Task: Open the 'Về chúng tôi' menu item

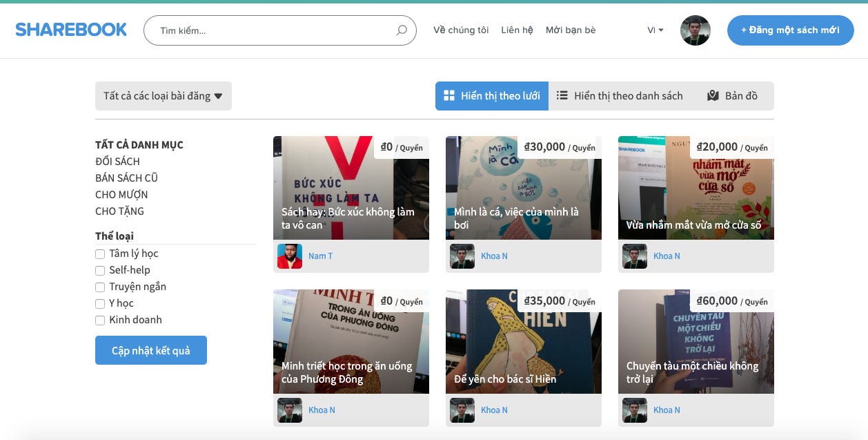Action: pyautogui.click(x=460, y=30)
